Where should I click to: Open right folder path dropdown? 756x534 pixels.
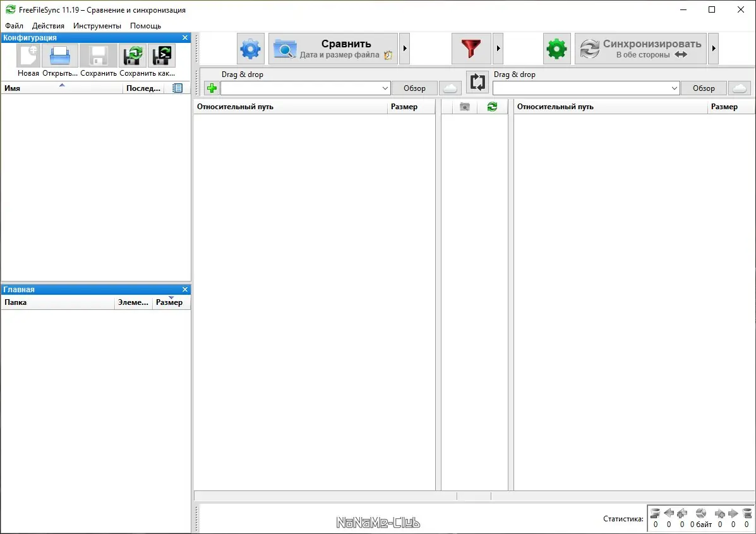674,88
